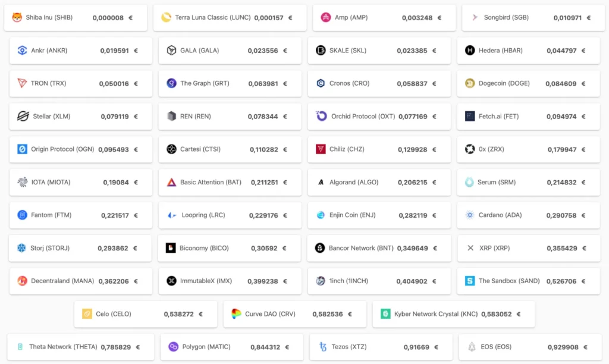Select the Dogecoin price 0,084609

[561, 83]
